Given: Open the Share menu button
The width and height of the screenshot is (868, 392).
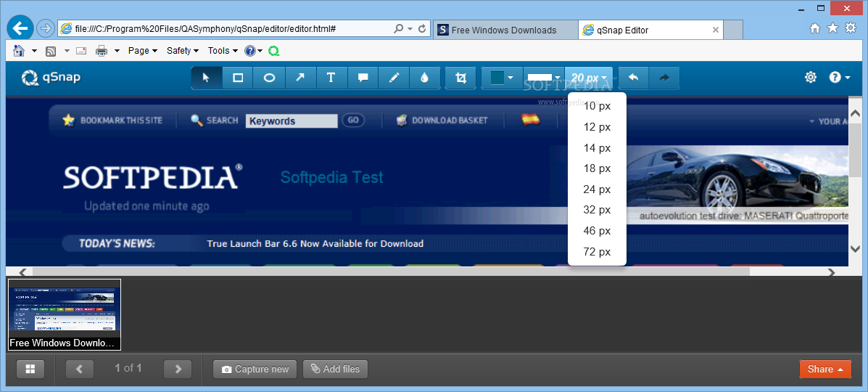Looking at the screenshot, I should point(825,369).
